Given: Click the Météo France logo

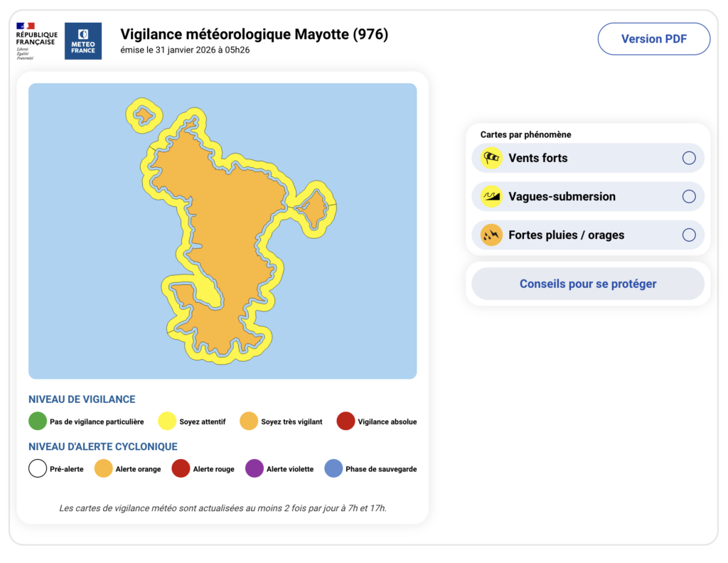Looking at the screenshot, I should coord(83,41).
